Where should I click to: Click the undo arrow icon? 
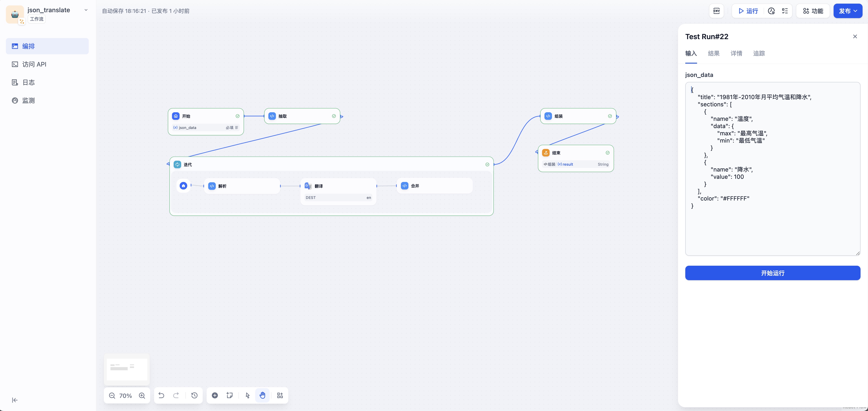[161, 396]
